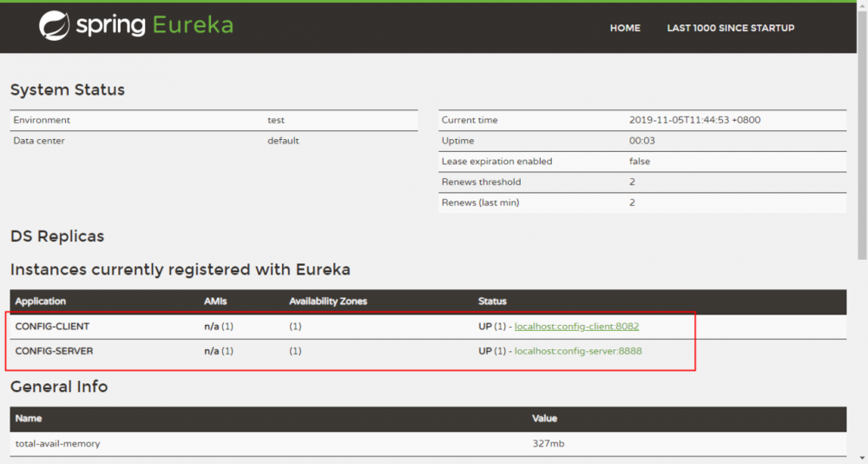Viewport: 868px width, 464px height.
Task: Click the Renews (last min) label
Action: (480, 203)
